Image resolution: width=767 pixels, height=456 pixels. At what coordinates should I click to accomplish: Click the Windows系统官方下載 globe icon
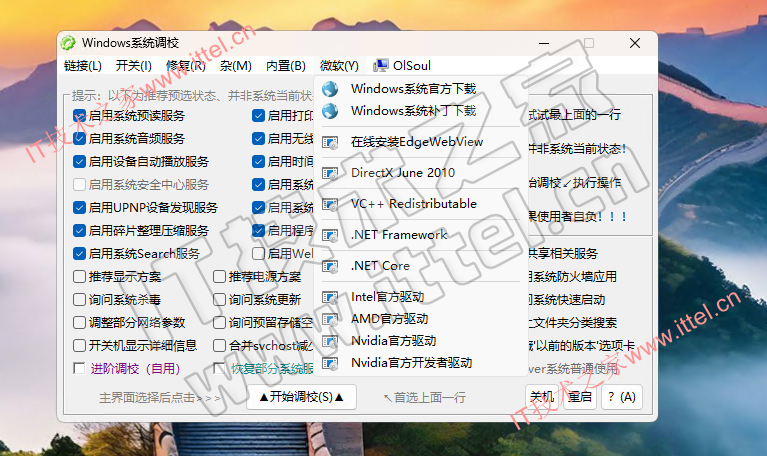331,89
